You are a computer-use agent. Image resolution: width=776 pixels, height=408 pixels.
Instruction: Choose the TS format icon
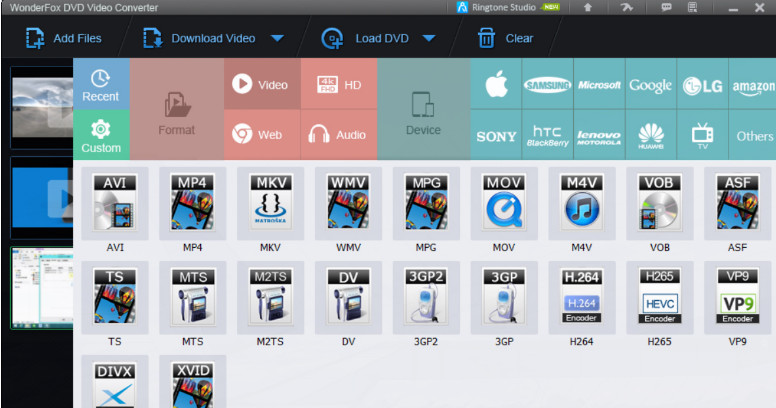(x=115, y=297)
